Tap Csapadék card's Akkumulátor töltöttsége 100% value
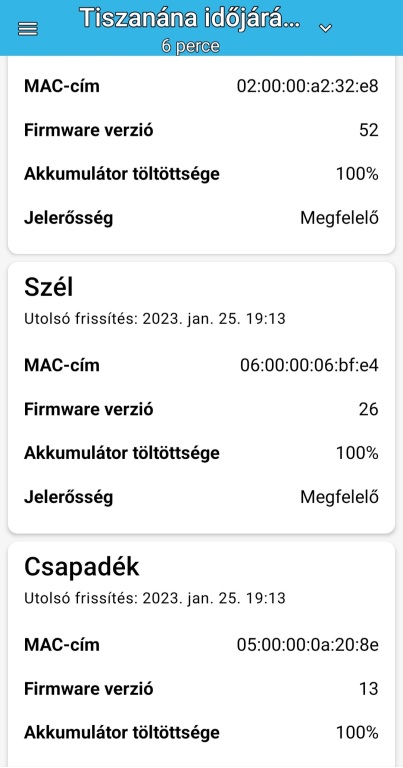403x768 pixels. [357, 733]
